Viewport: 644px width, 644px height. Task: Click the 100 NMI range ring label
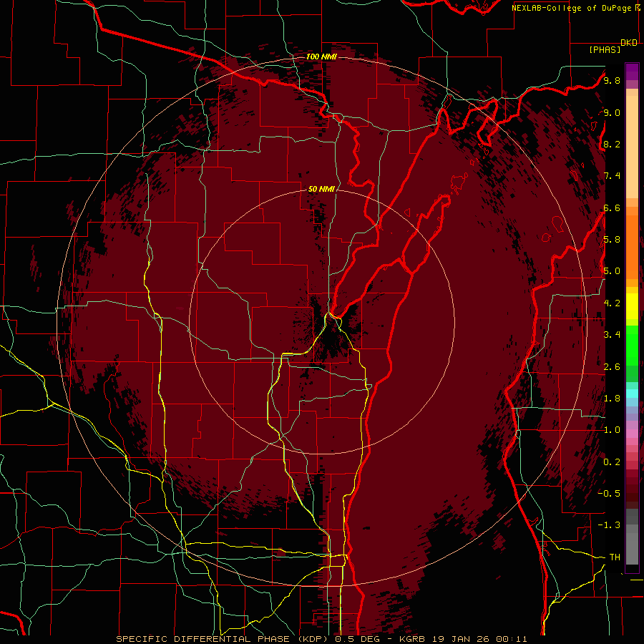pyautogui.click(x=321, y=57)
